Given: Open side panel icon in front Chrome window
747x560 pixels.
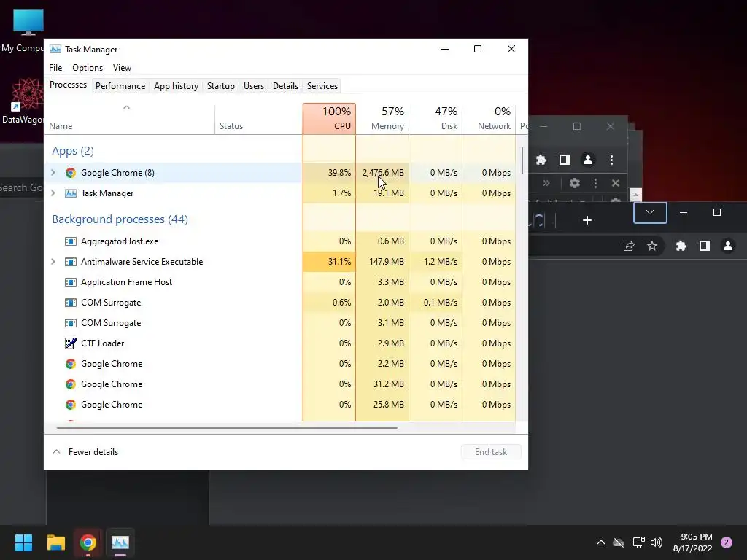Looking at the screenshot, I should 704,246.
